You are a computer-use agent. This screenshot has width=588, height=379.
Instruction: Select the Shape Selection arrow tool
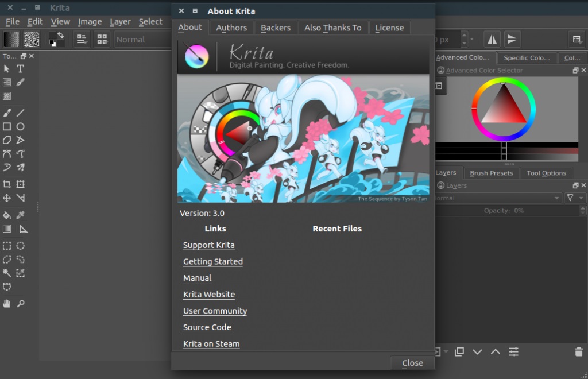(x=7, y=68)
